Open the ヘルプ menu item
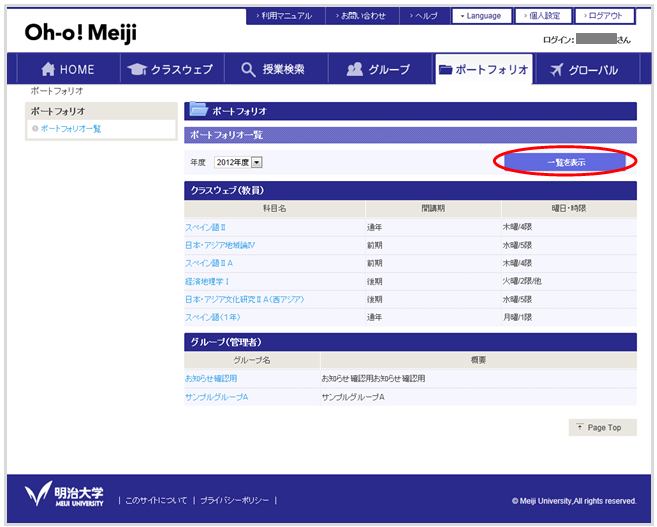The height and width of the screenshot is (527, 657). tap(424, 16)
